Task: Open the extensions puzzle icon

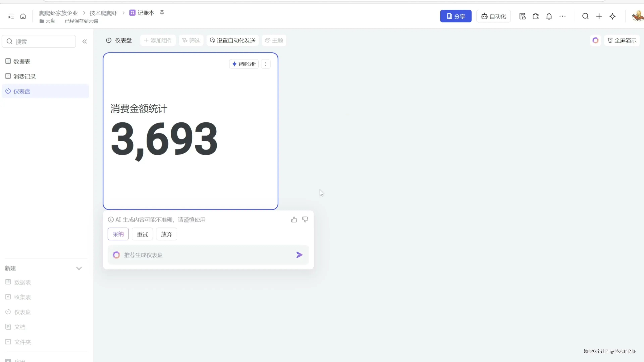Action: click(535, 16)
